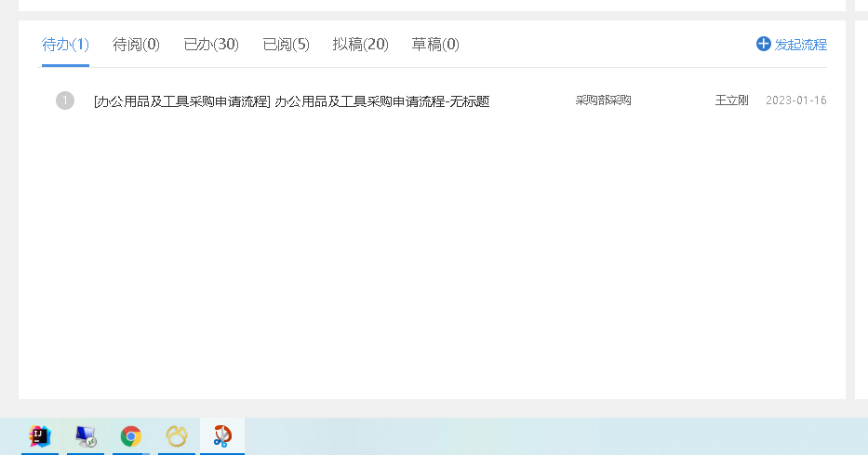868x455 pixels.
Task: Open IntelliJ IDEA from the taskbar
Action: click(40, 436)
